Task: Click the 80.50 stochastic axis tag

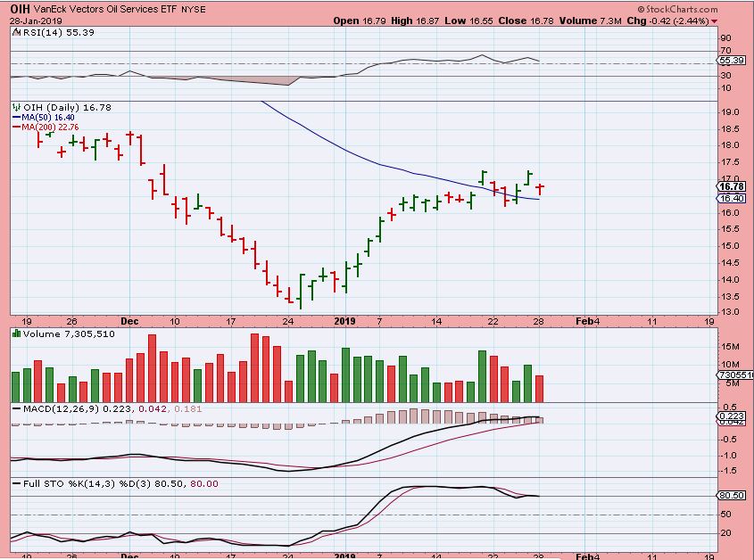Action: point(732,495)
